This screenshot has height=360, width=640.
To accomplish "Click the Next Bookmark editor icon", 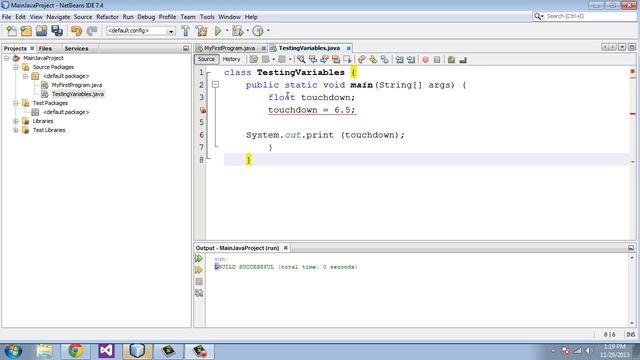I will point(373,60).
